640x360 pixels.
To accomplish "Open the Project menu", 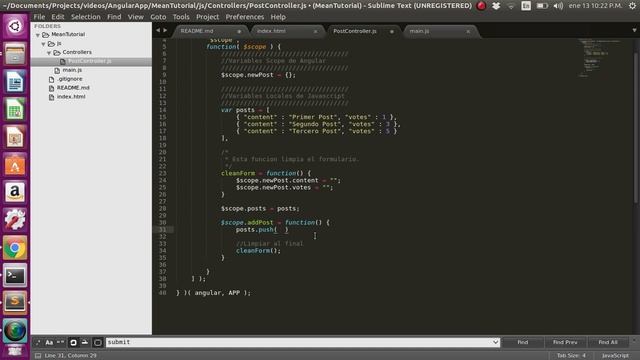I will pos(207,17).
